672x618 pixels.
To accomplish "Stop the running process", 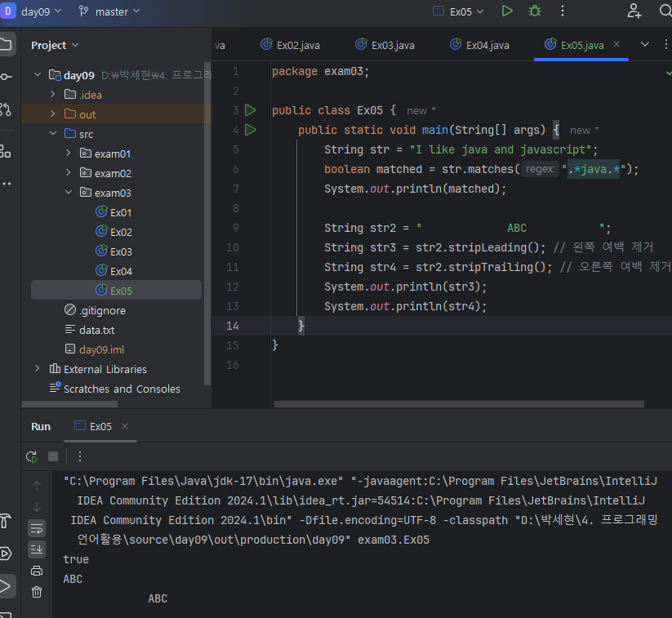I will click(53, 456).
